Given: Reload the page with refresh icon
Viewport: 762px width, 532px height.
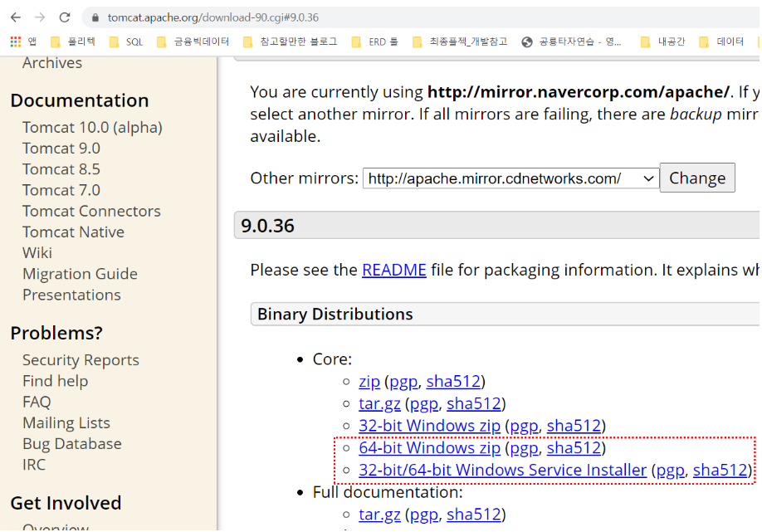Looking at the screenshot, I should click(65, 17).
